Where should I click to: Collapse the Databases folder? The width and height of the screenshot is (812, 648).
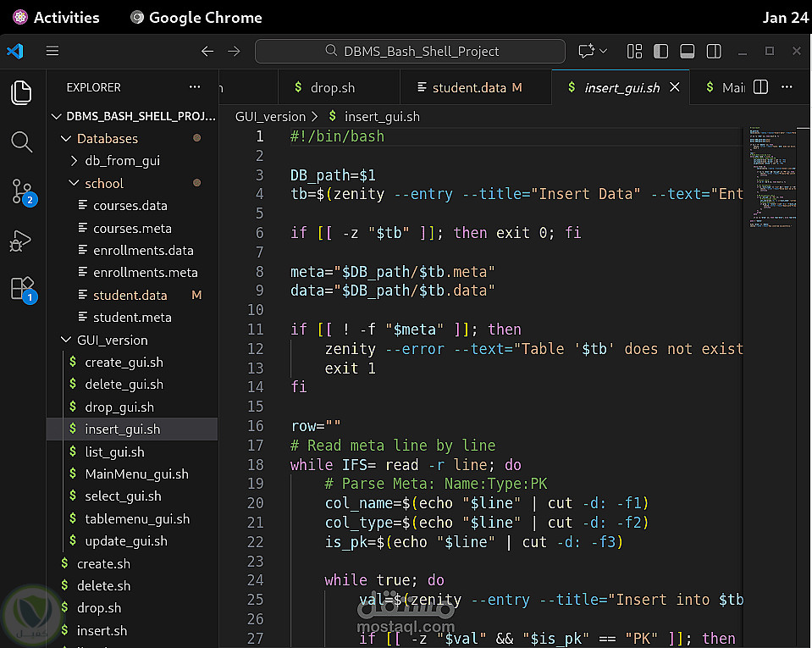coord(107,138)
